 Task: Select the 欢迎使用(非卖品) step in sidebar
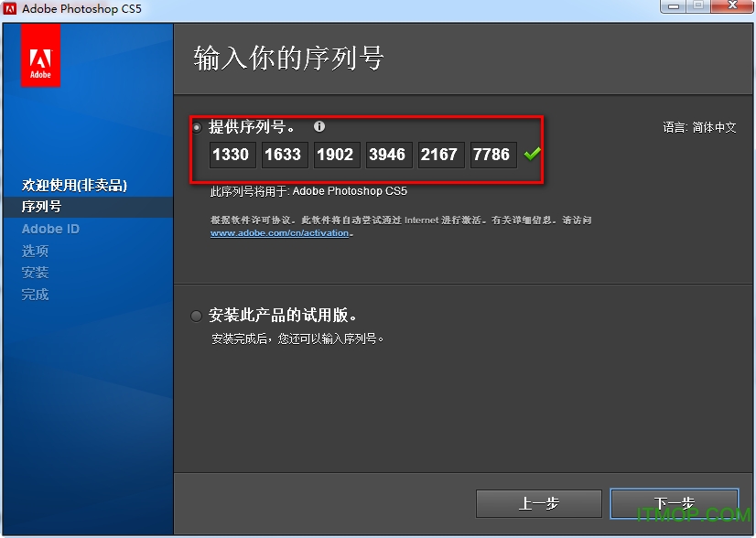[74, 185]
